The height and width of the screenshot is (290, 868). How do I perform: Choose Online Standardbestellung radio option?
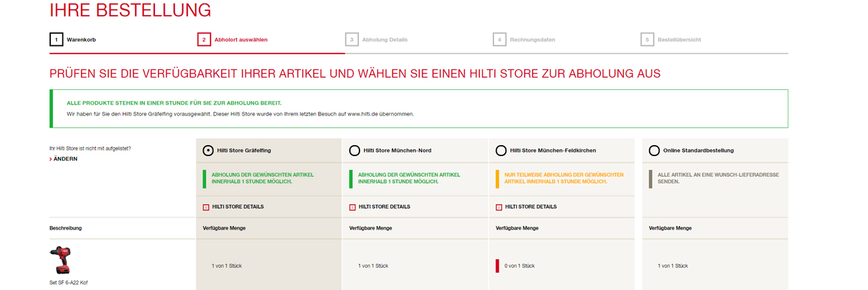(654, 150)
